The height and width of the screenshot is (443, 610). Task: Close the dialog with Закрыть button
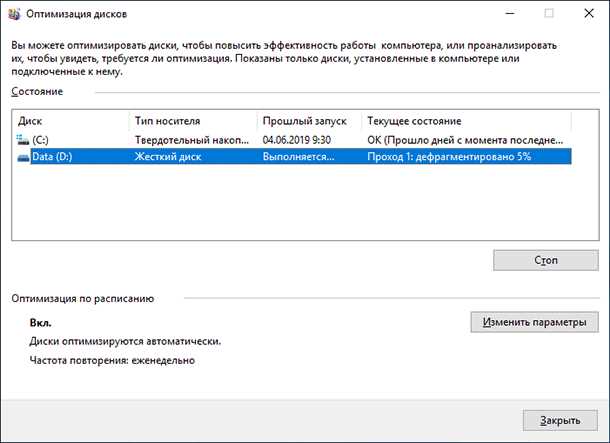[x=560, y=420]
